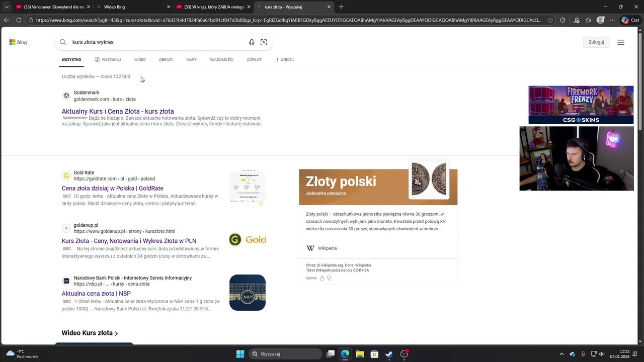Click the Gold Rate site favicon
Screen dimensions: 644x362
pyautogui.click(x=66, y=175)
